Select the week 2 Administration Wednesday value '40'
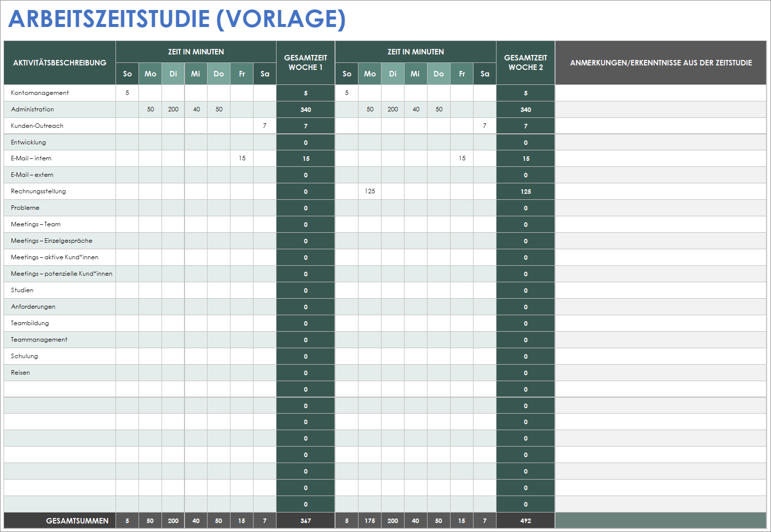Image resolution: width=771 pixels, height=532 pixels. [x=415, y=109]
